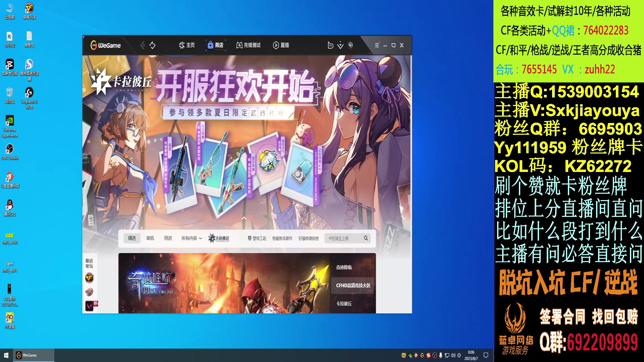Screen dimensions: 644x362
Task: Open the 主页 home tab
Action: [x=186, y=45]
